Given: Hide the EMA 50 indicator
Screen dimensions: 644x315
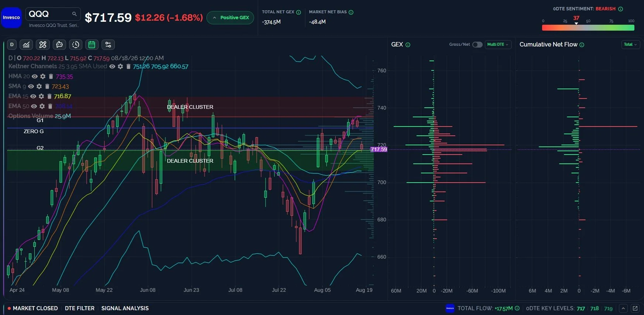Looking at the screenshot, I should [x=34, y=106].
